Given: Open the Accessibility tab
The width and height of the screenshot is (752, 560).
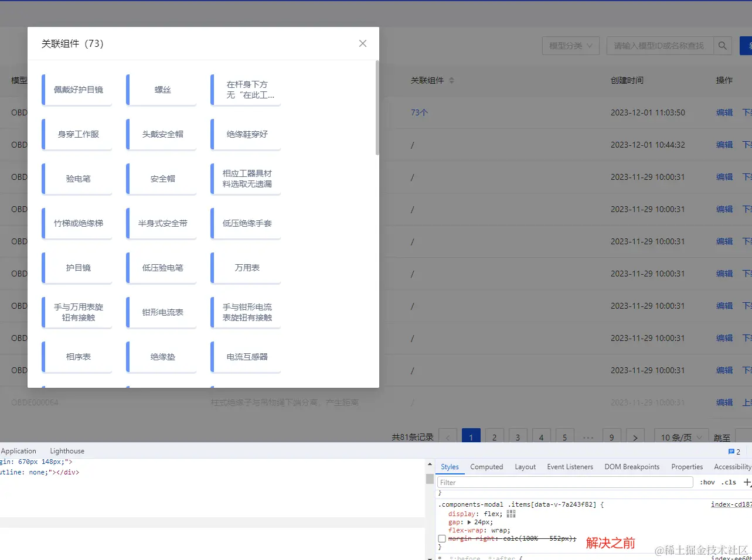Looking at the screenshot, I should 732,467.
